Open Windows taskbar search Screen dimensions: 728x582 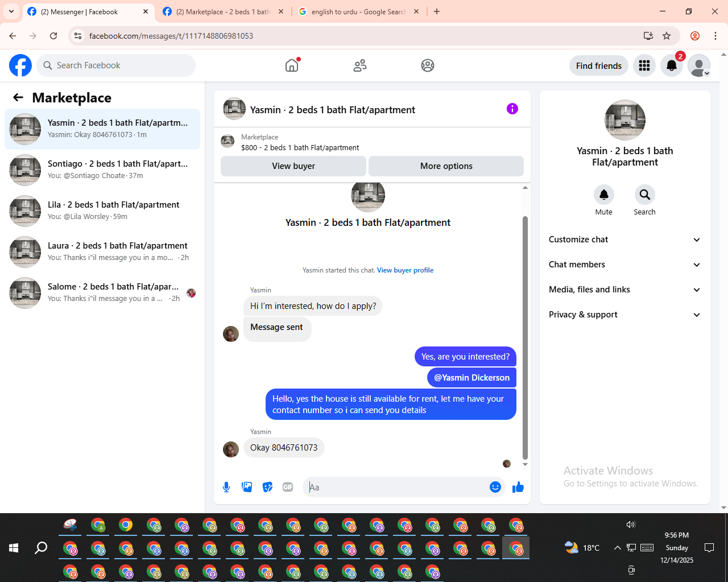[x=41, y=548]
